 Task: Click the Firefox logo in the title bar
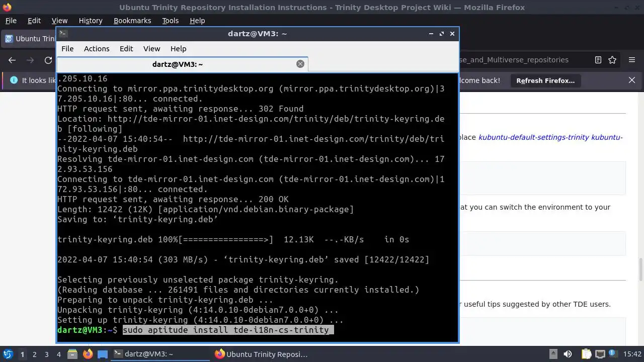click(7, 7)
